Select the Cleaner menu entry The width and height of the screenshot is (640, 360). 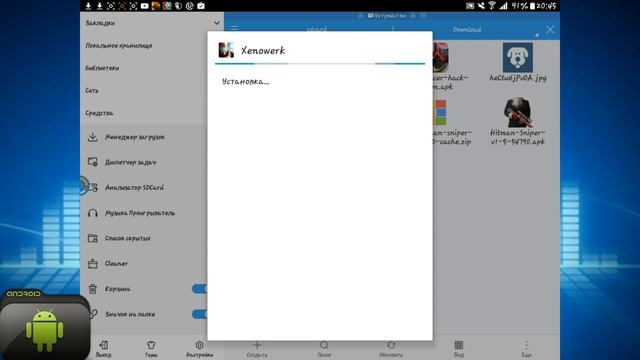(x=116, y=264)
